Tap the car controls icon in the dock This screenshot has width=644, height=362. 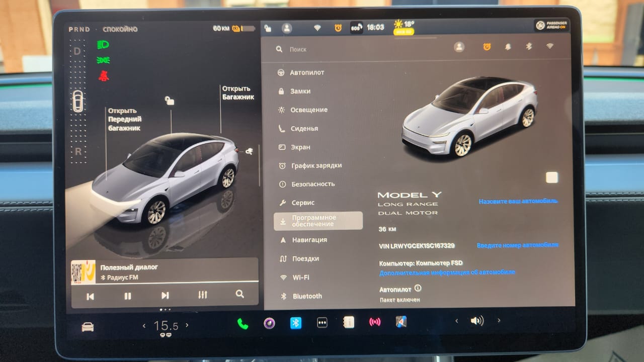pos(88,327)
